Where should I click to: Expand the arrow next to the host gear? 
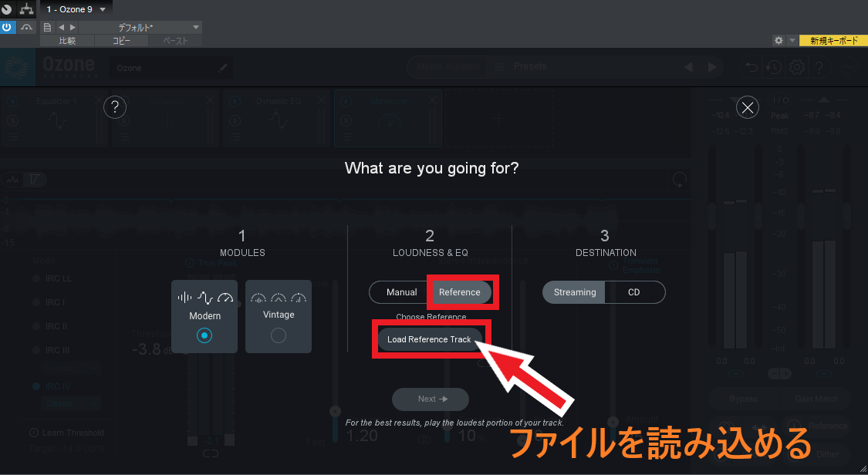(792, 40)
